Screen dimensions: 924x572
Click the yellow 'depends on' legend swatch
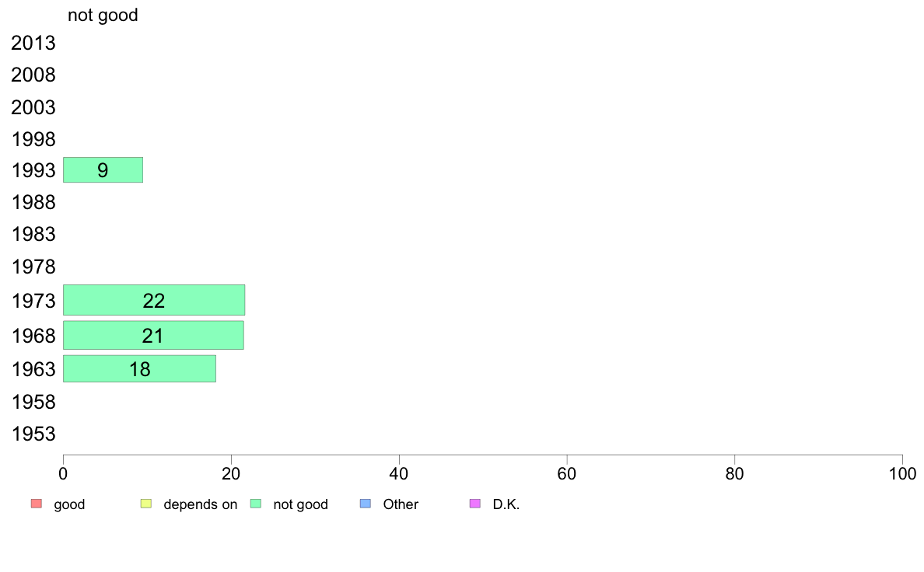(146, 504)
